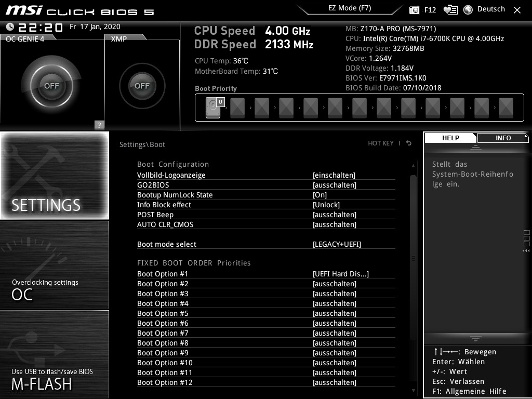Select the Boot Option #6 row
Viewport: 532px width, 399px height.
[x=266, y=323]
